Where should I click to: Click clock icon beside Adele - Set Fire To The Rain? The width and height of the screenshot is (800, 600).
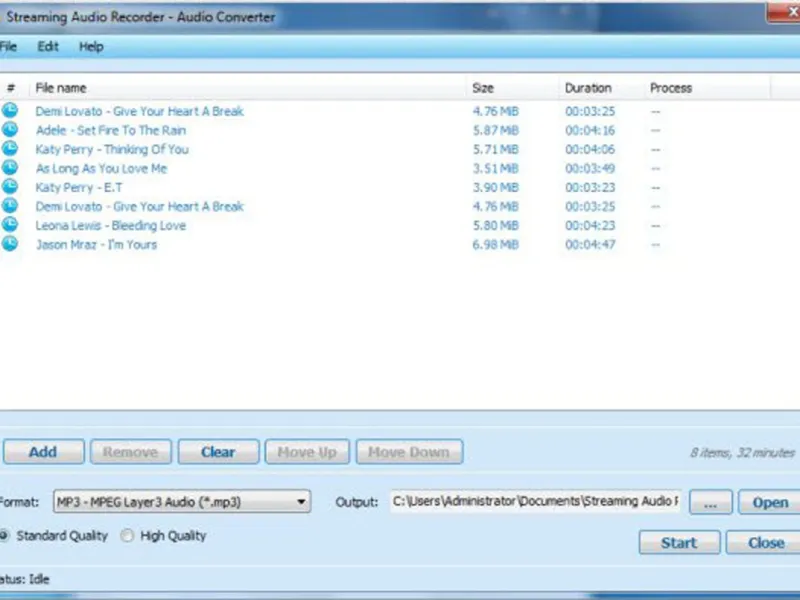click(10, 130)
